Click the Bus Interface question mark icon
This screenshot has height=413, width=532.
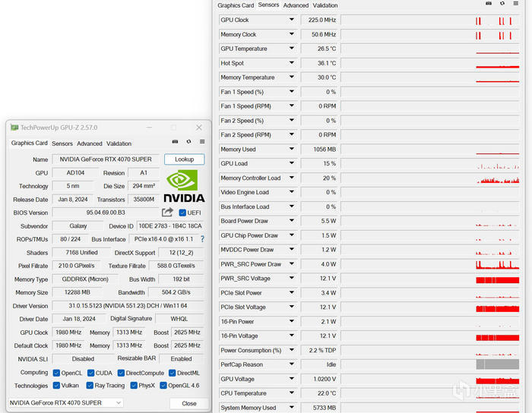point(202,239)
